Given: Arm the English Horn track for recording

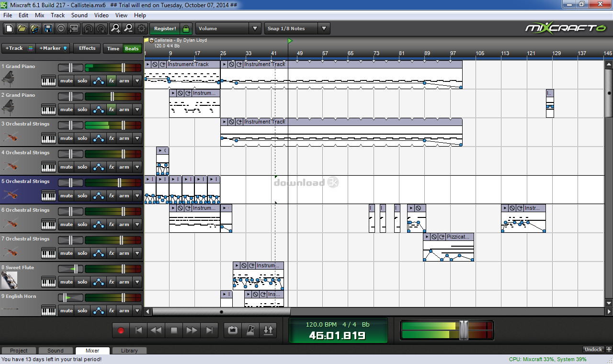Looking at the screenshot, I should [x=124, y=310].
